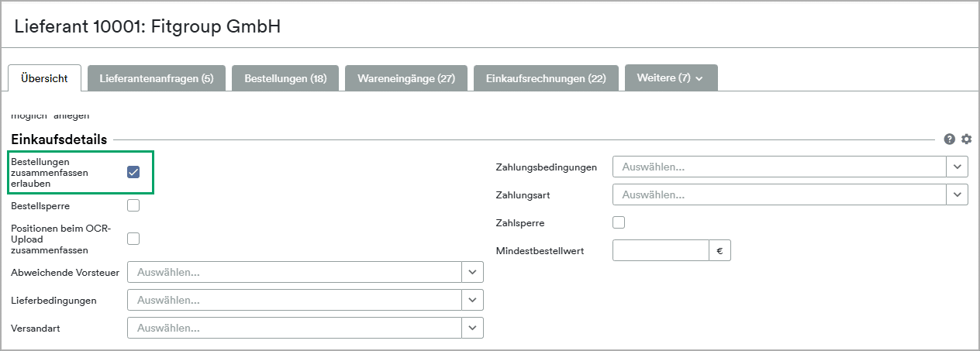The width and height of the screenshot is (980, 351).
Task: Toggle the Zahlsperre checkbox
Action: pos(619,223)
